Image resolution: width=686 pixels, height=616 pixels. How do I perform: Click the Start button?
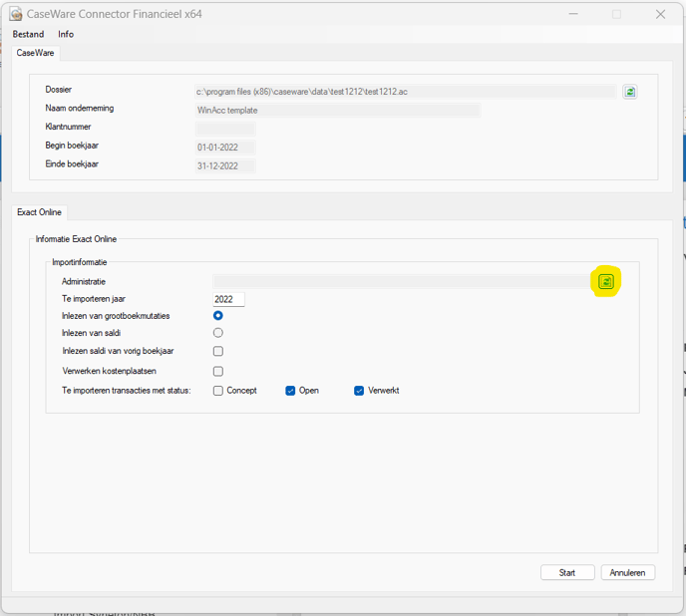tap(567, 573)
